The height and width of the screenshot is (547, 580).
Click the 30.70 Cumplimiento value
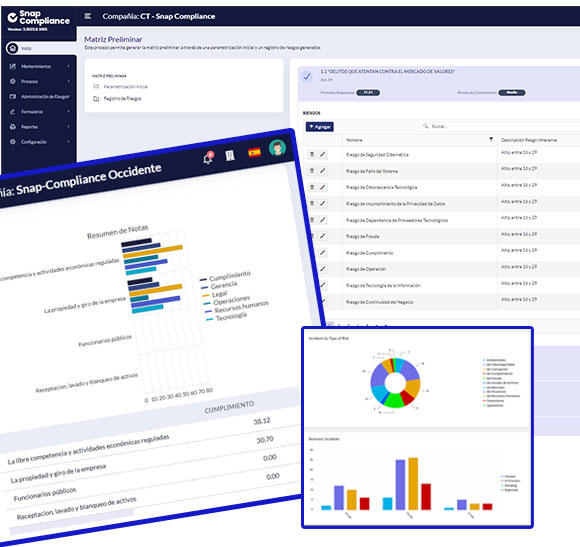(x=265, y=439)
